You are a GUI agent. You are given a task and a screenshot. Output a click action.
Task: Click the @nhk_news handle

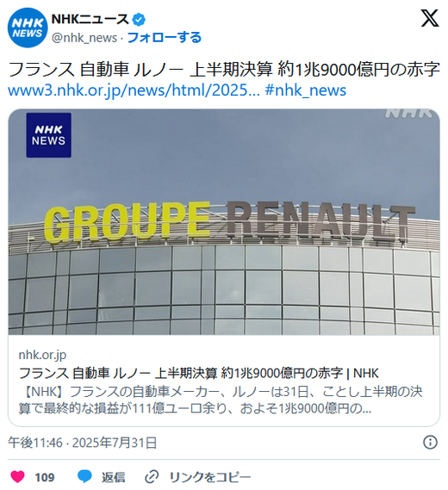click(84, 38)
